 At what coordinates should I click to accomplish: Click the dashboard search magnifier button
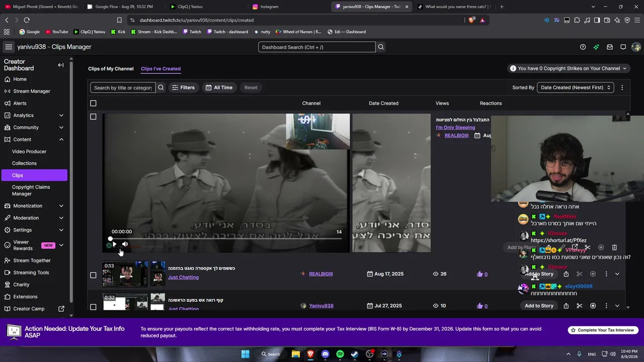[381, 47]
